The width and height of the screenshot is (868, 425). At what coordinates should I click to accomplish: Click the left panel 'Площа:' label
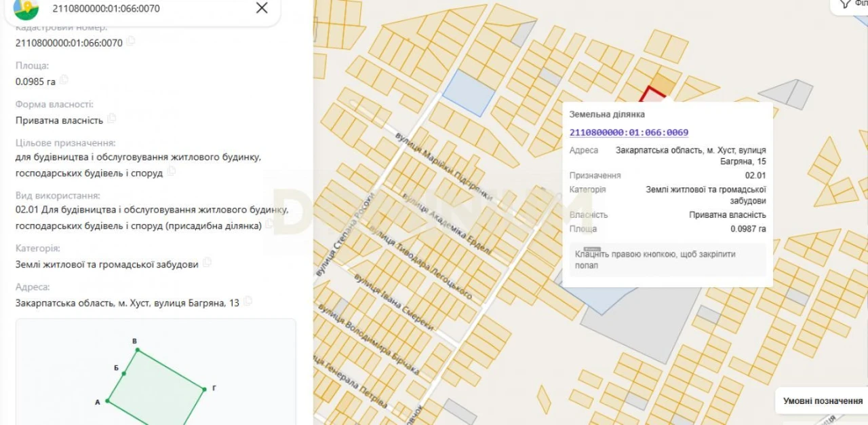pos(32,66)
